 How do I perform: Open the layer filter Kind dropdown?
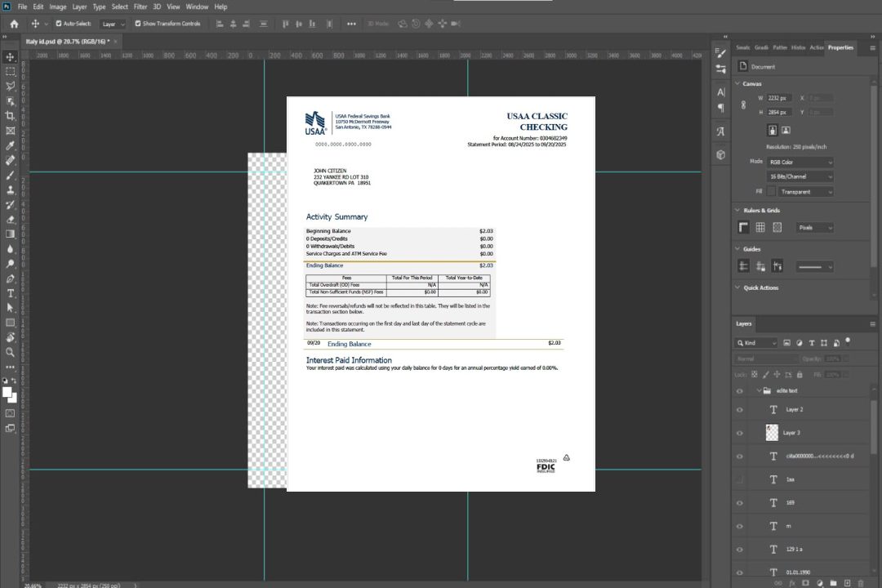756,343
